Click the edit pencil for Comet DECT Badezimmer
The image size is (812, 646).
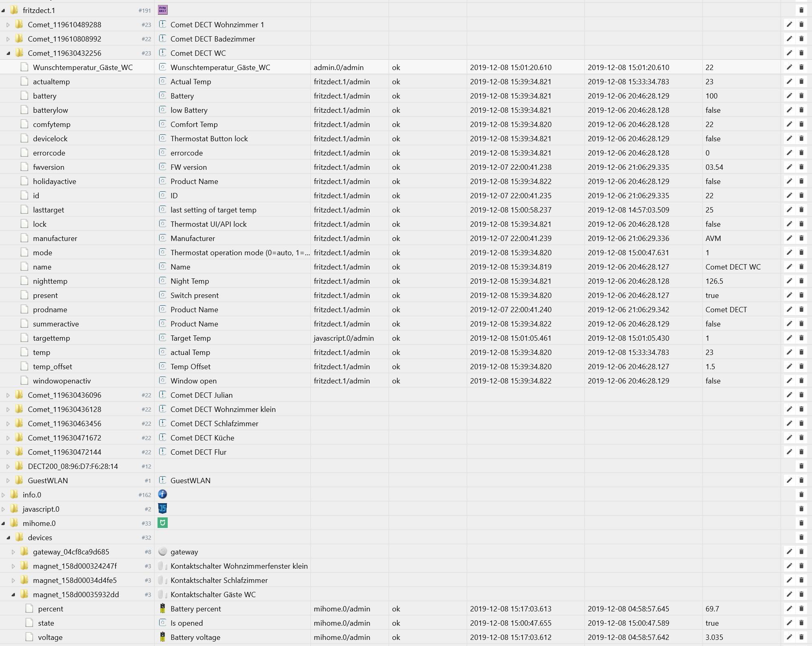click(789, 39)
